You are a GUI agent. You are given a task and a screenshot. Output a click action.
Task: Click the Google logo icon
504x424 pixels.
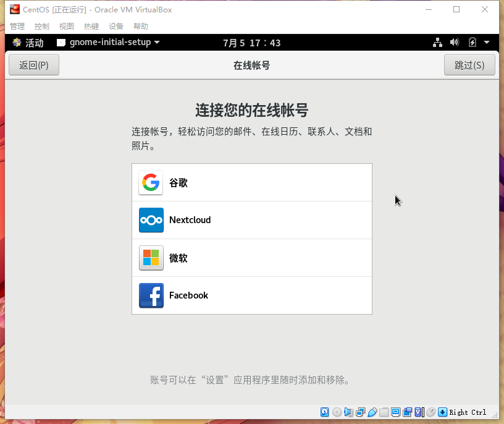pos(151,182)
